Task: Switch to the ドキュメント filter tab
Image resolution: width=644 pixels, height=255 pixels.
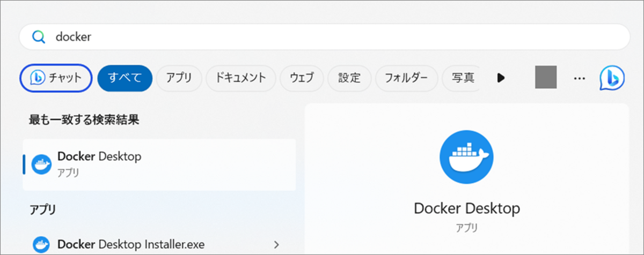Action: [240, 78]
